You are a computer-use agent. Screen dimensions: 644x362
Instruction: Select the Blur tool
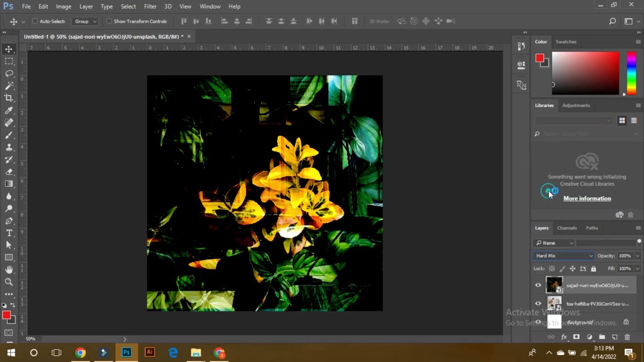(9, 196)
